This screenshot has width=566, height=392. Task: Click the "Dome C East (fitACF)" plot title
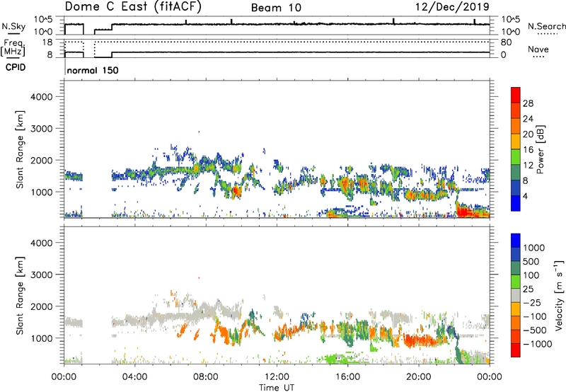coord(133,7)
